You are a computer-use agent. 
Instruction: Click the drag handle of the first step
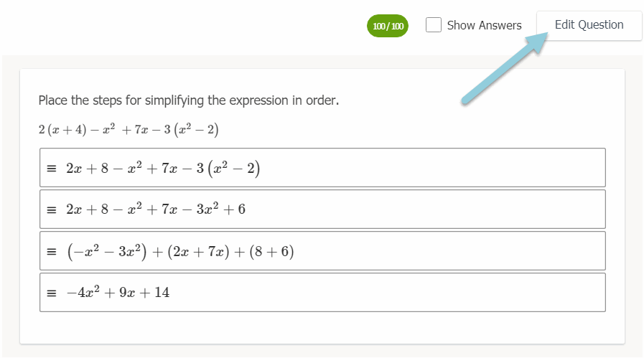point(51,169)
